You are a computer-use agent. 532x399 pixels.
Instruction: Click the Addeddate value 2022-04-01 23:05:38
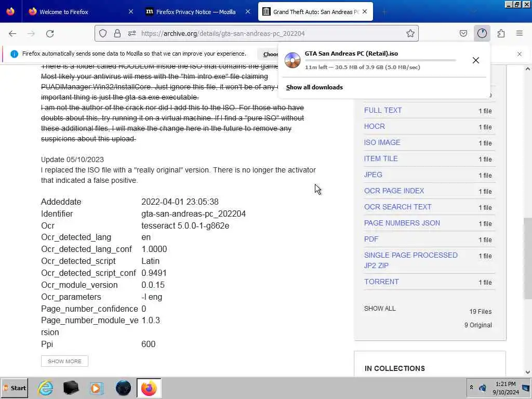coord(180,202)
